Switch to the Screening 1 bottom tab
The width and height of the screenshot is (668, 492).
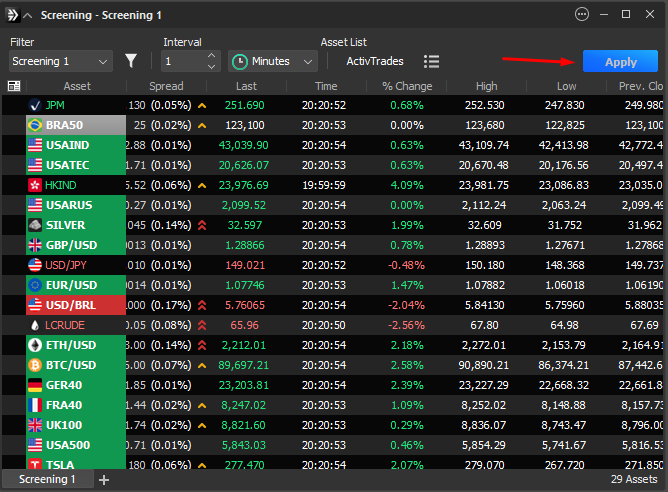48,480
